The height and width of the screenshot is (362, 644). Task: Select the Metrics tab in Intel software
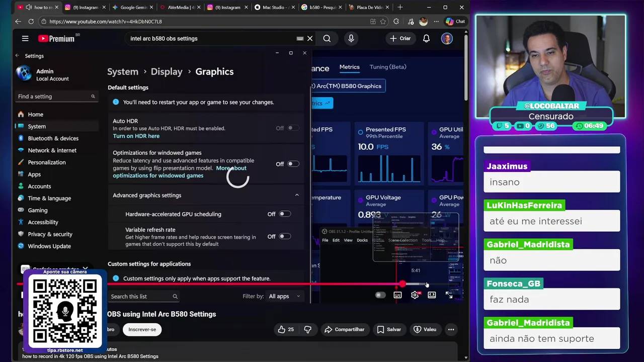point(349,67)
